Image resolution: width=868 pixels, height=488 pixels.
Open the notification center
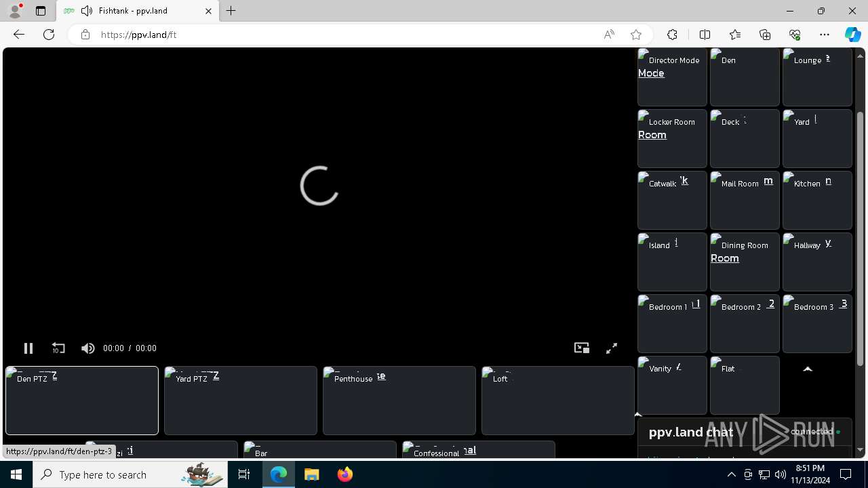846,474
